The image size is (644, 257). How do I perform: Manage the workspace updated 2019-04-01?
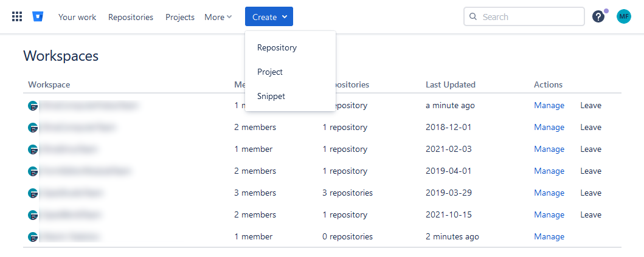(x=549, y=171)
